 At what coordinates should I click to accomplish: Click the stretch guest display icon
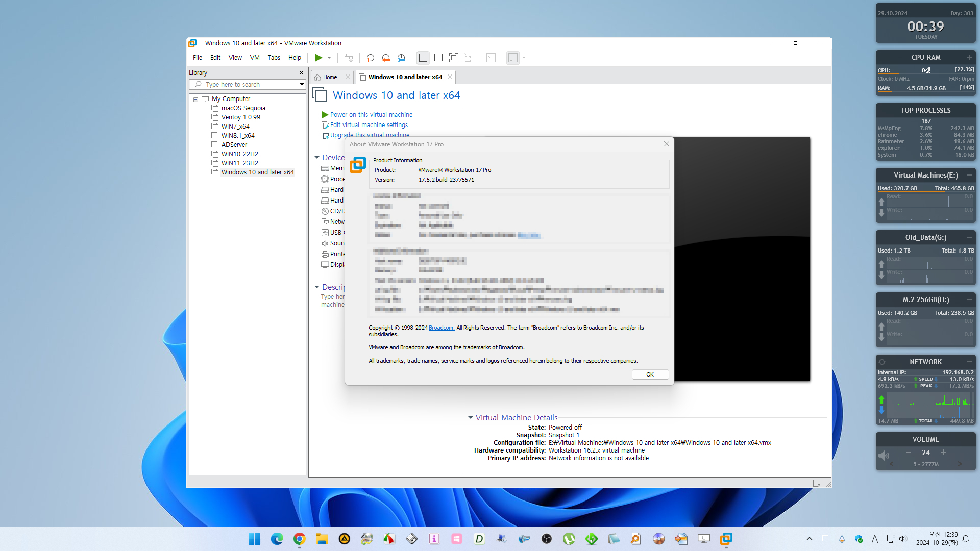click(513, 58)
